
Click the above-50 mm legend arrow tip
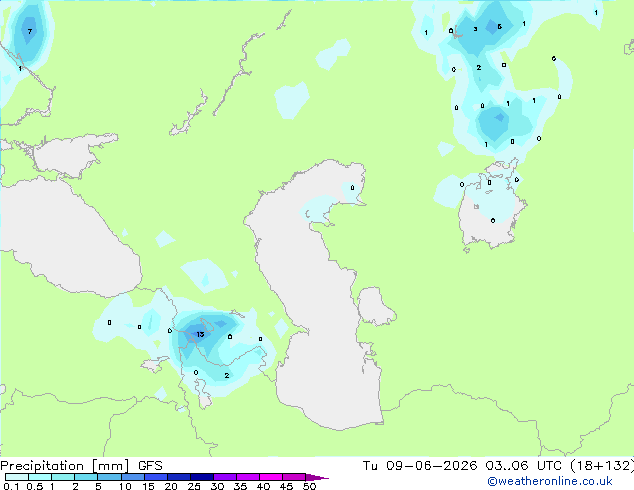317,477
